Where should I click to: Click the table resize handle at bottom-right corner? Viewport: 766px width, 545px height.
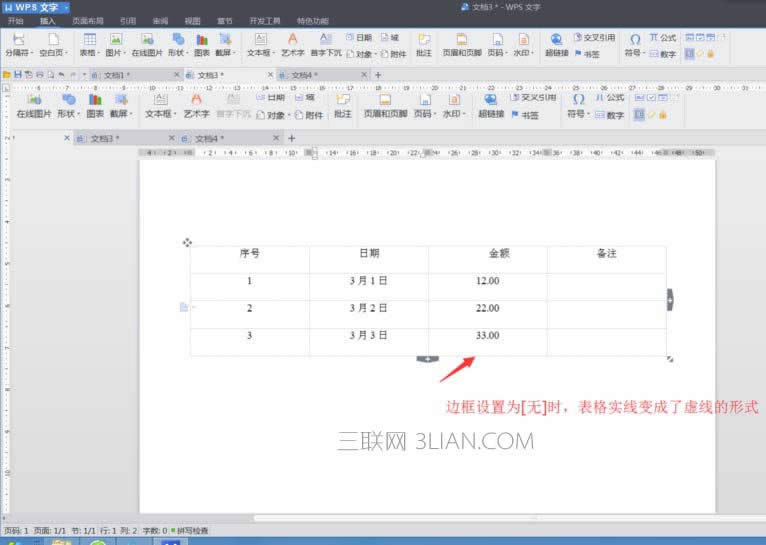tap(670, 359)
